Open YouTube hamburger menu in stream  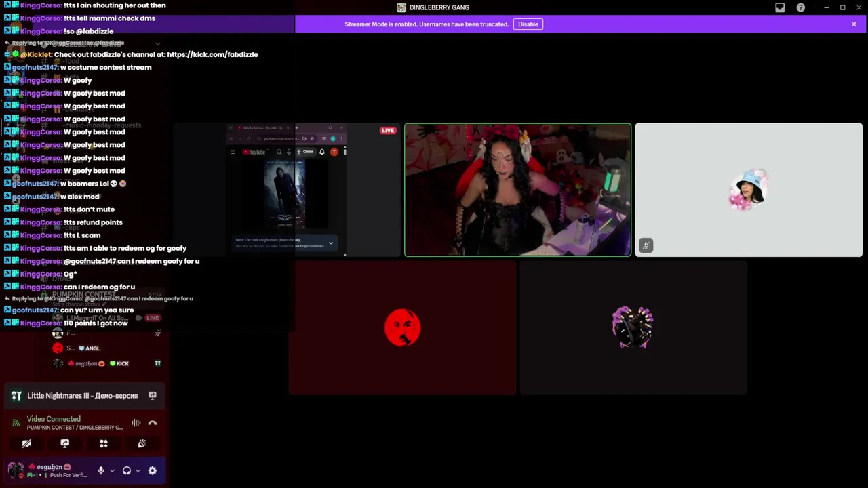coord(233,152)
